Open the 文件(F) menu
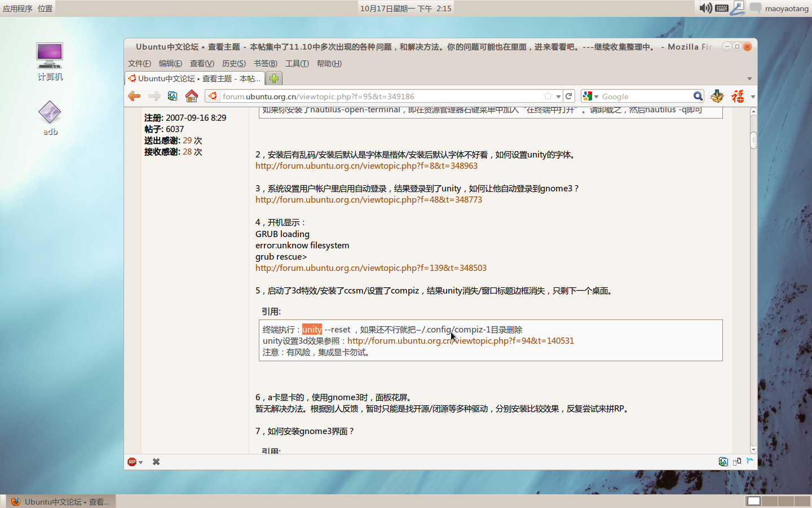The width and height of the screenshot is (812, 508). point(139,63)
